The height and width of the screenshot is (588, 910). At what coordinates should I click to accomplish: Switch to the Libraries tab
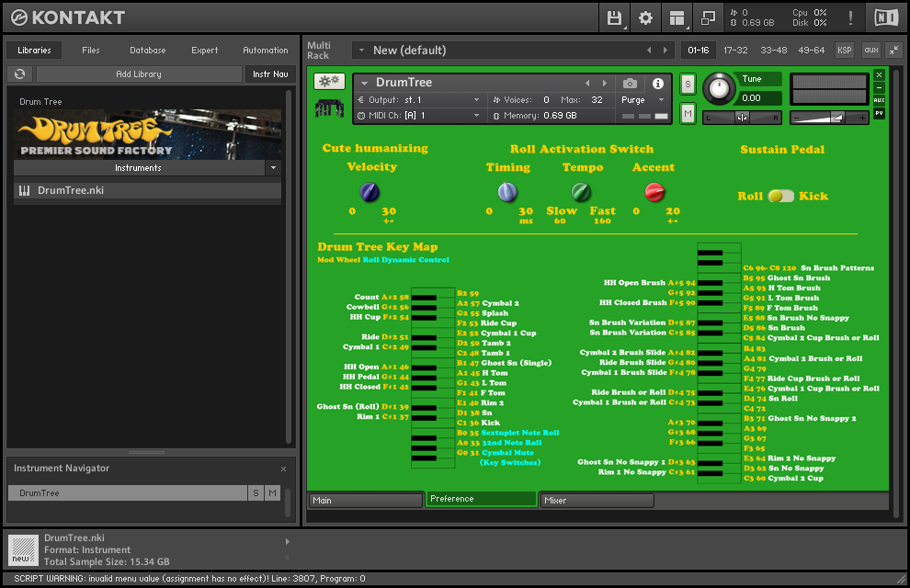click(x=34, y=51)
